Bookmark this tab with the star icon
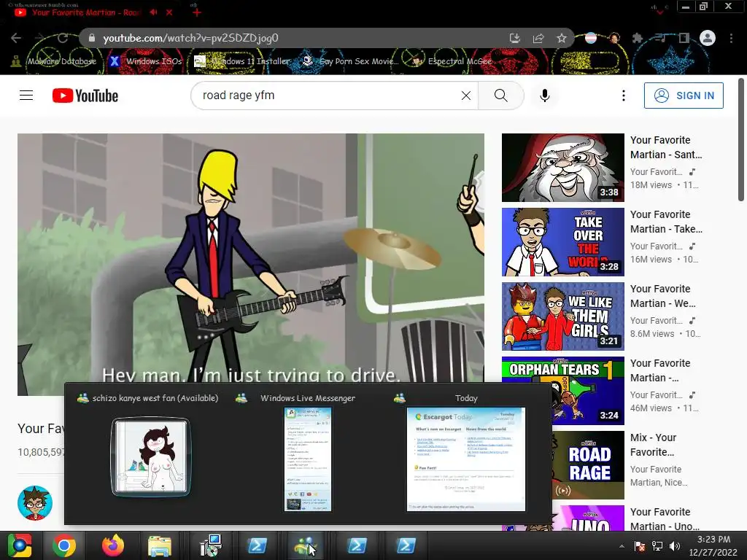 [x=562, y=38]
